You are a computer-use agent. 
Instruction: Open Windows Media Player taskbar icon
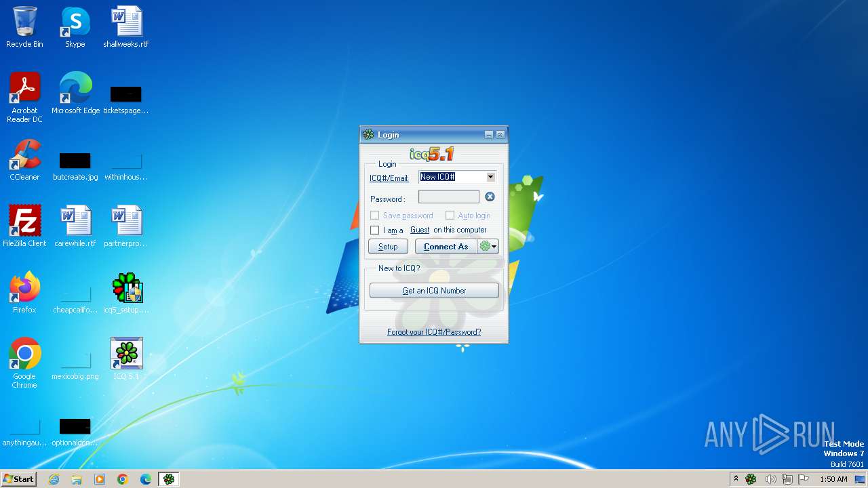click(x=100, y=479)
